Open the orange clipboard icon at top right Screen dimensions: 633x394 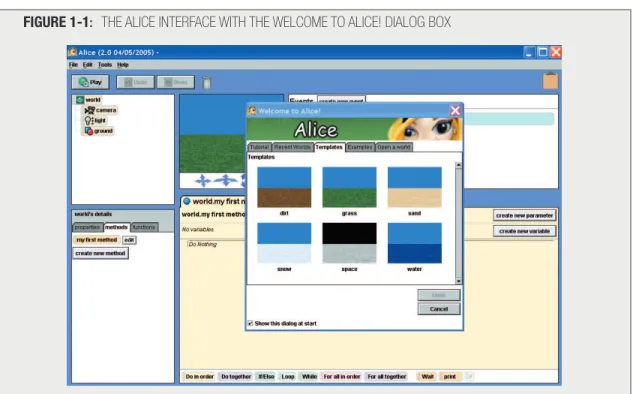click(x=550, y=80)
